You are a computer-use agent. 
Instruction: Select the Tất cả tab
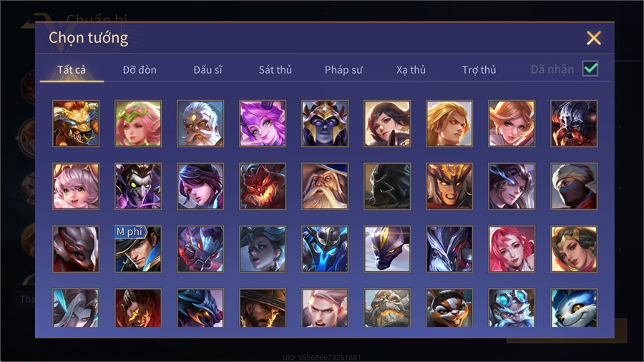72,70
